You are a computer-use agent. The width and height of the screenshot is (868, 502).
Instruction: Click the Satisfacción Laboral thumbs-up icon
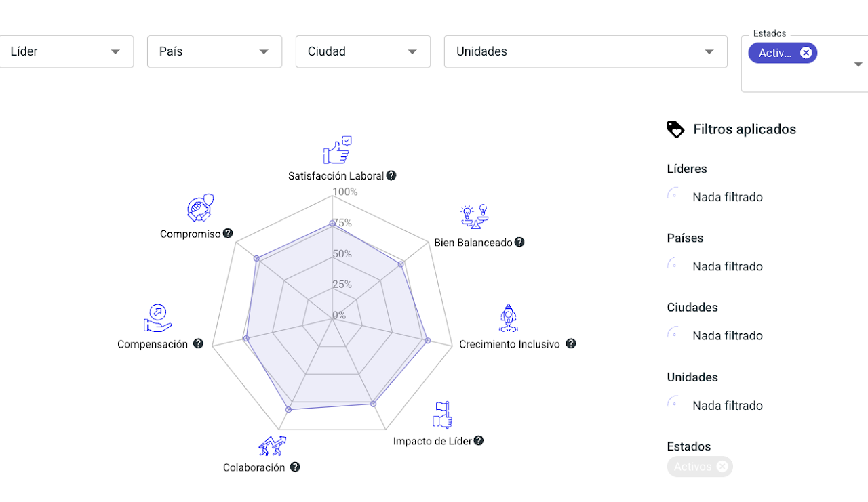(337, 150)
